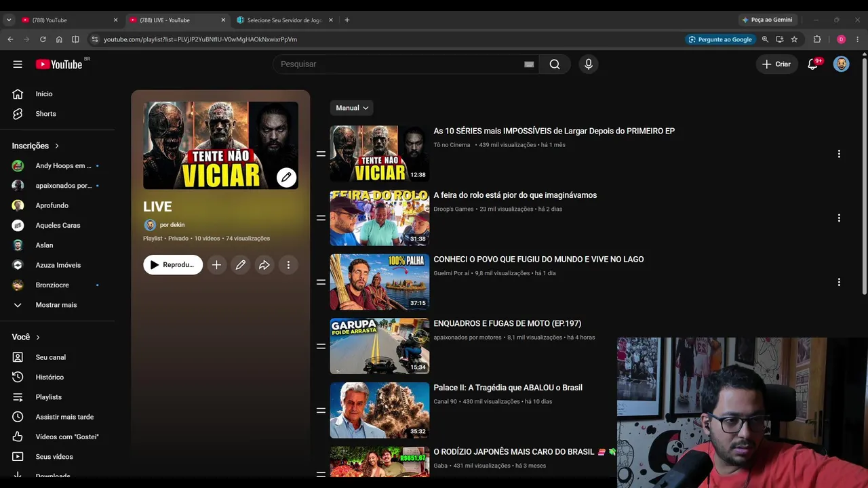Add videos with the plus button
Screen dimensions: 868x488
click(216, 265)
